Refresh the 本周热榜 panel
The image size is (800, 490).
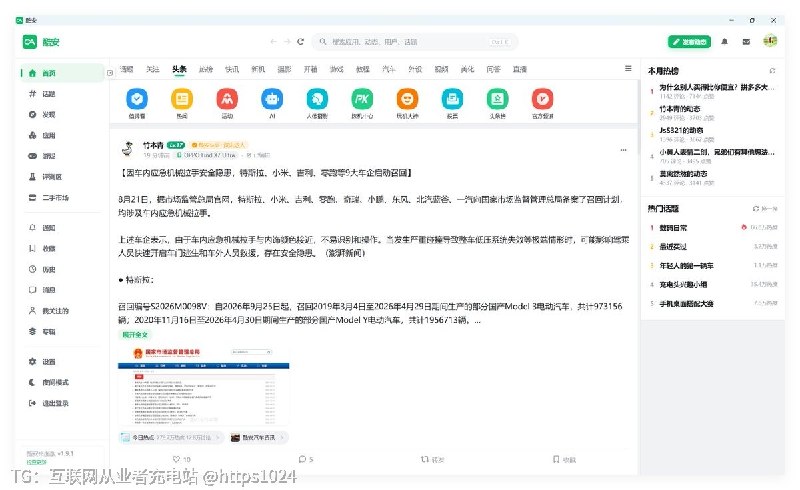click(772, 70)
